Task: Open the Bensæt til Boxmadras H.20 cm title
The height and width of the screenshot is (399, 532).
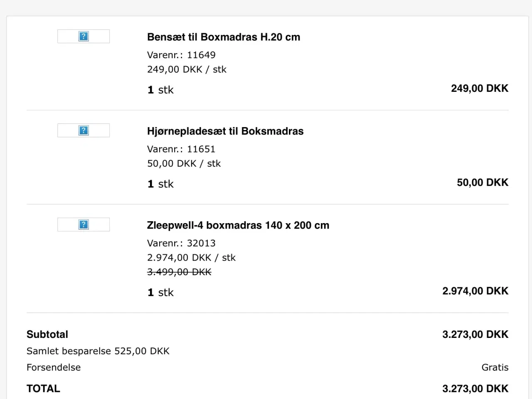Action: click(x=223, y=37)
